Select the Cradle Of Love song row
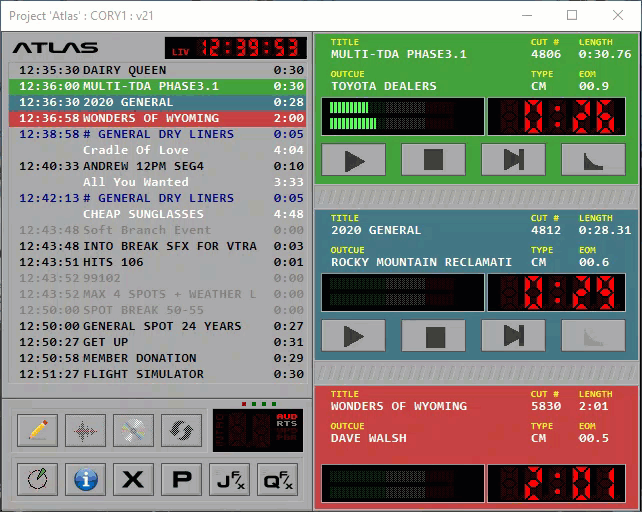642x512 pixels. (x=157, y=150)
